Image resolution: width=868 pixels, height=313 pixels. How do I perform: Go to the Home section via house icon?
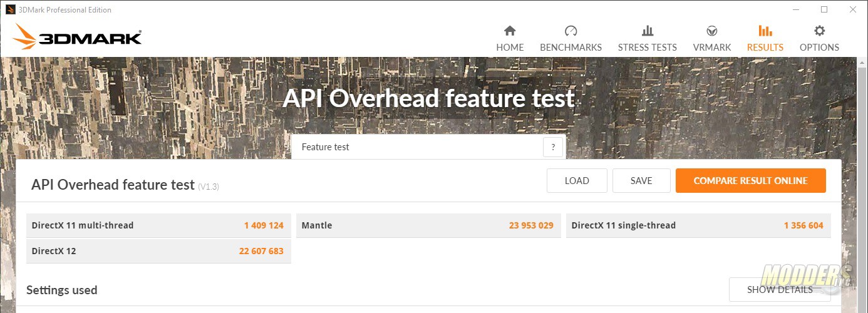click(x=510, y=31)
